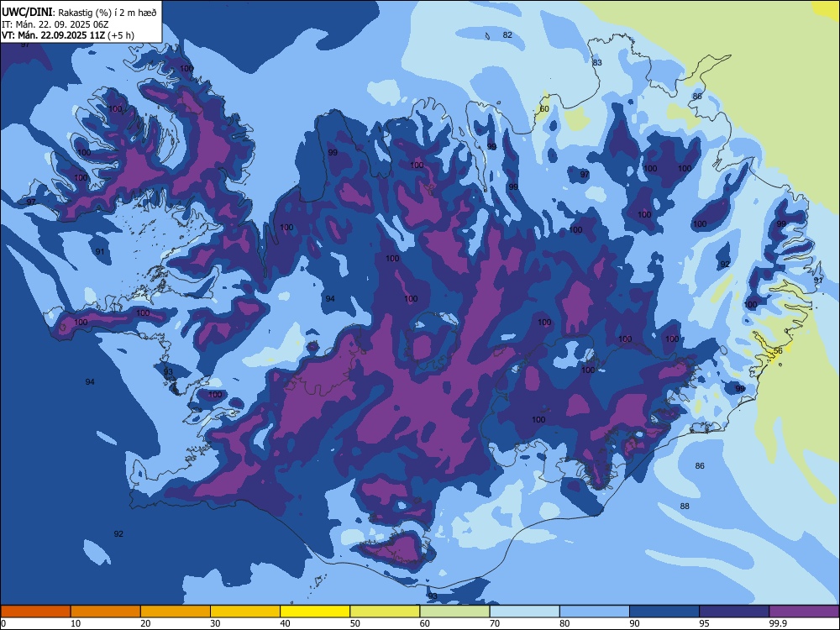This screenshot has height=630, width=840.
Task: Click the legend tick label '10'
Action: click(76, 623)
